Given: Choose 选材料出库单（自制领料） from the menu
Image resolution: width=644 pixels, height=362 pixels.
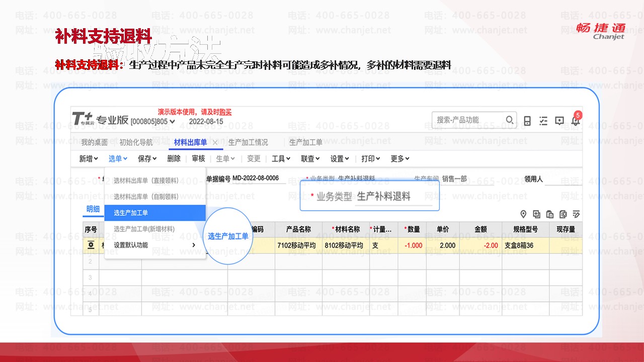Looking at the screenshot, I should tap(155, 197).
